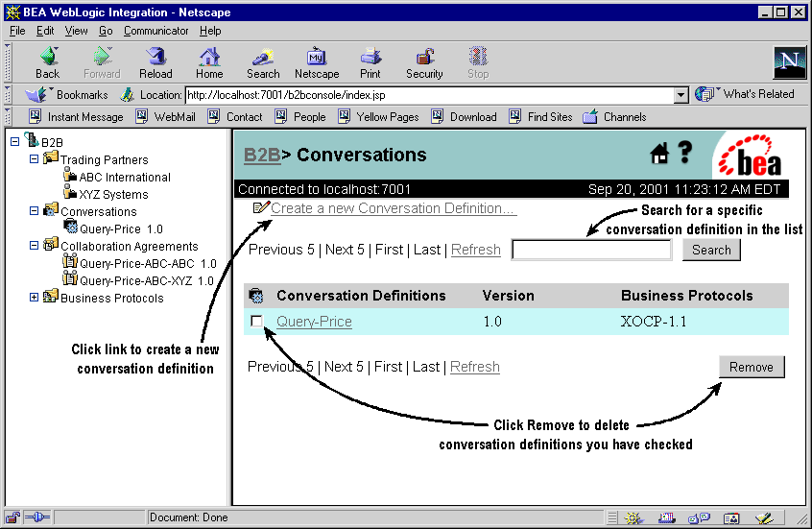
Task: Click the Location URL field
Action: (430, 95)
